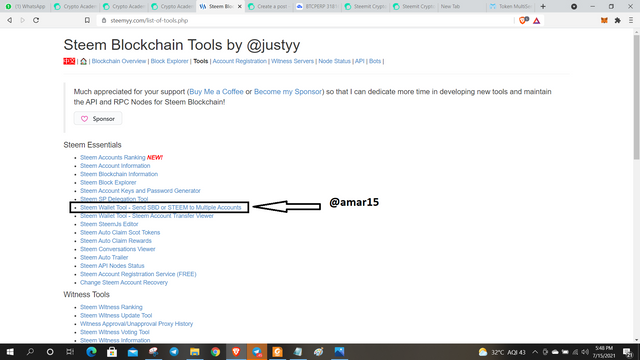Click the home icon in the site navigation

point(83,61)
